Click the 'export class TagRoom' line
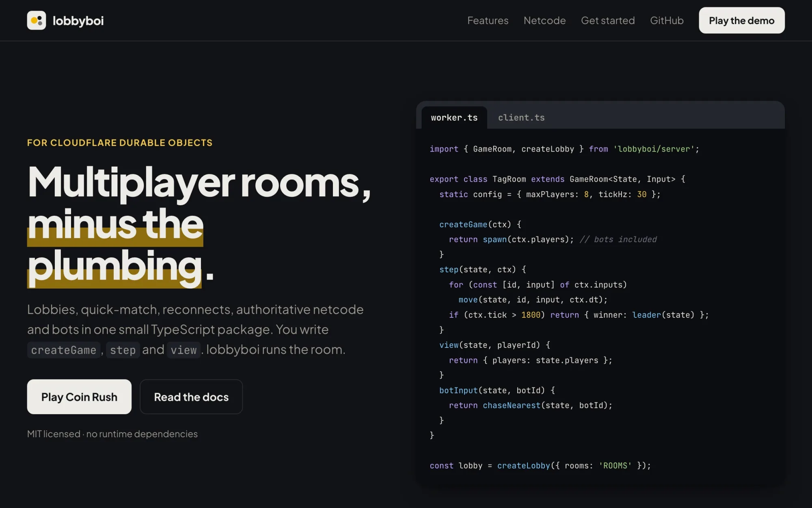 557,179
